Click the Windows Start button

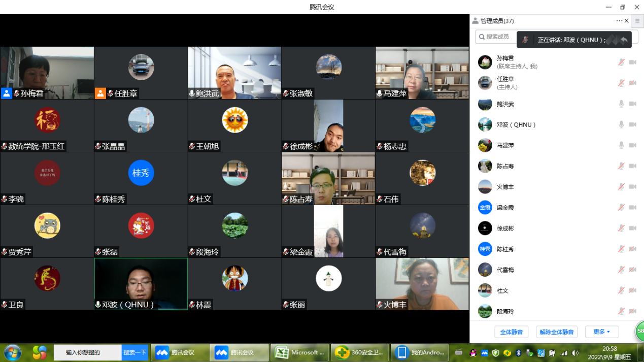pos(13,352)
